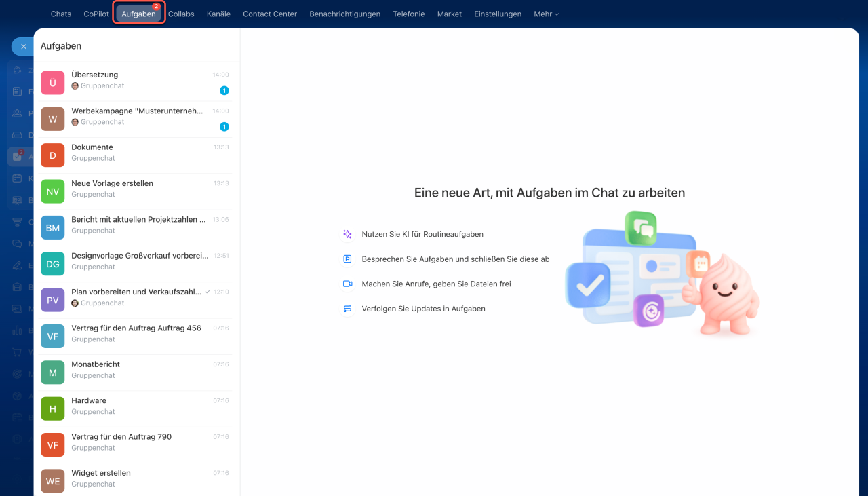Click the bar chart icon in left sidebar
Screen dimensions: 868x496
(18, 330)
